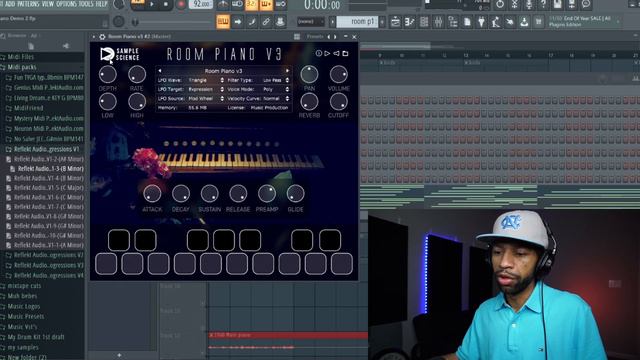Toggle loop recording button
This screenshot has height=360, width=640.
point(280,4)
